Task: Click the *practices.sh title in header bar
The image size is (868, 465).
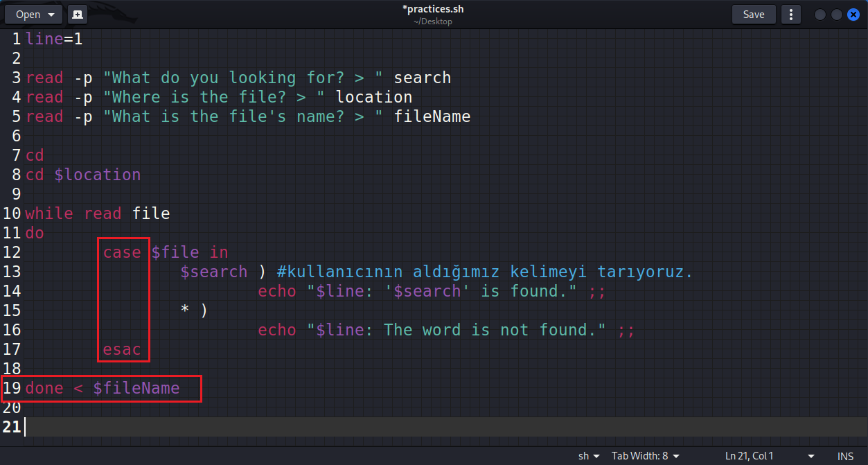Action: pos(433,10)
